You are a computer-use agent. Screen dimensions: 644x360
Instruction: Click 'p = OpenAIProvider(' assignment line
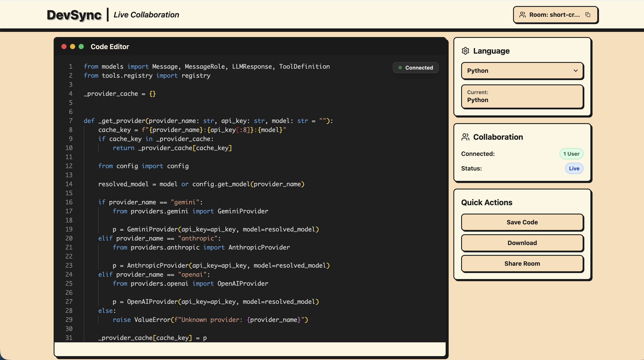pos(216,302)
